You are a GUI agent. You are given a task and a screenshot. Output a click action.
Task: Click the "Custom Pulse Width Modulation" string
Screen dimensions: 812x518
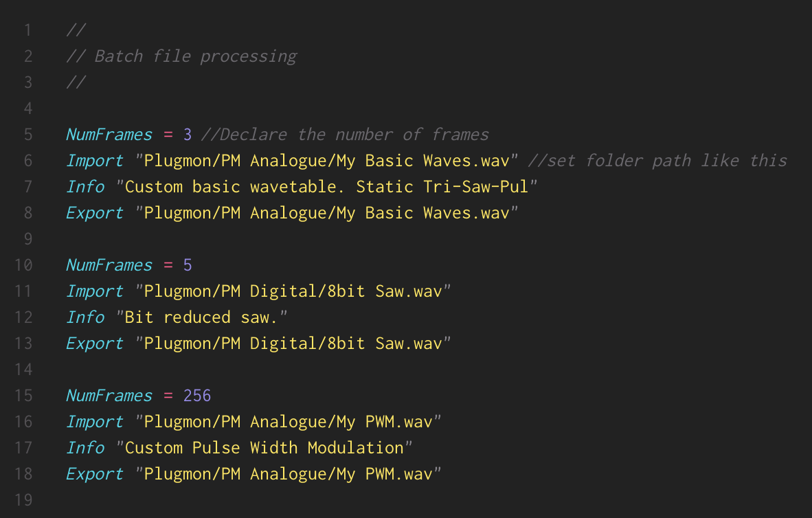click(264, 448)
